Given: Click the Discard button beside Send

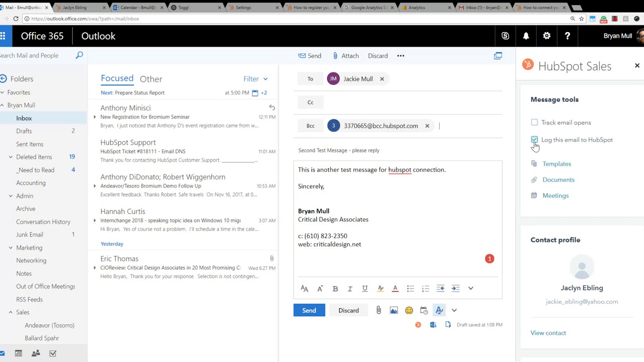Looking at the screenshot, I should click(x=348, y=310).
